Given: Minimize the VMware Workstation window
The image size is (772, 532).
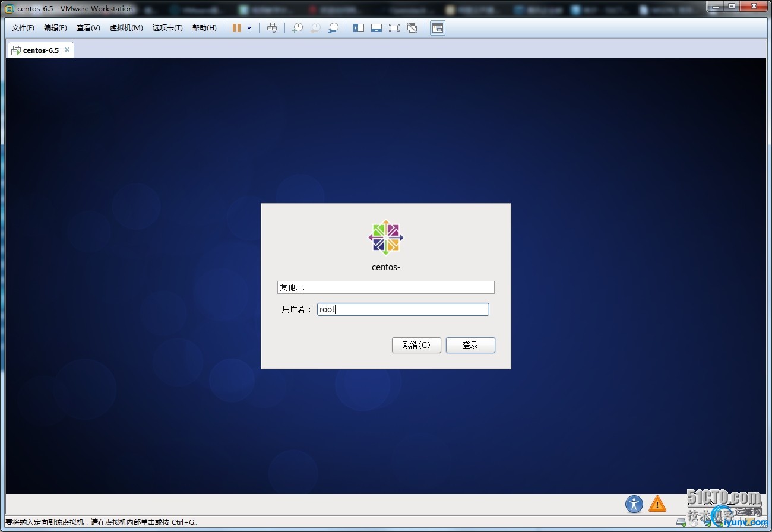Looking at the screenshot, I should click(x=714, y=6).
